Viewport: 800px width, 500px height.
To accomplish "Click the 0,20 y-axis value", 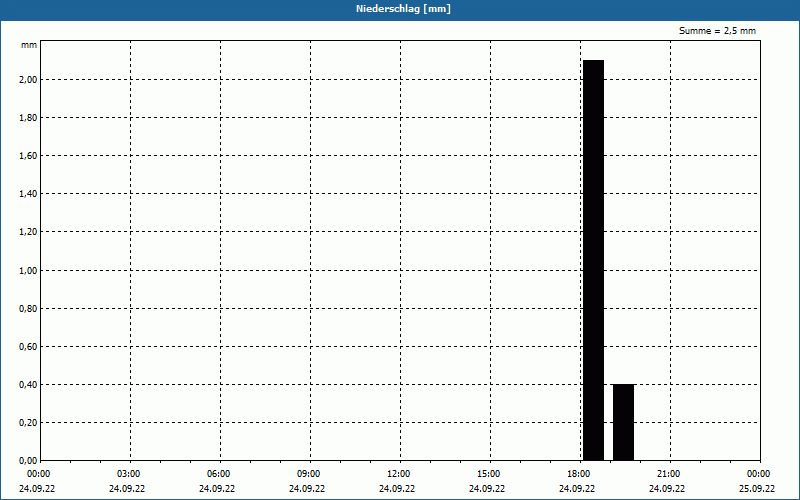I will (28, 423).
